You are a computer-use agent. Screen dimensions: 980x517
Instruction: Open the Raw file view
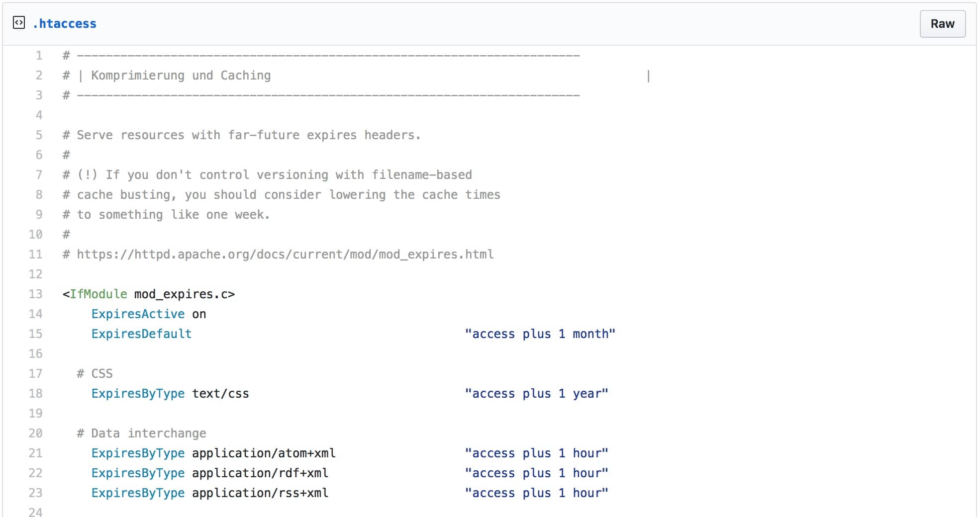tap(942, 24)
